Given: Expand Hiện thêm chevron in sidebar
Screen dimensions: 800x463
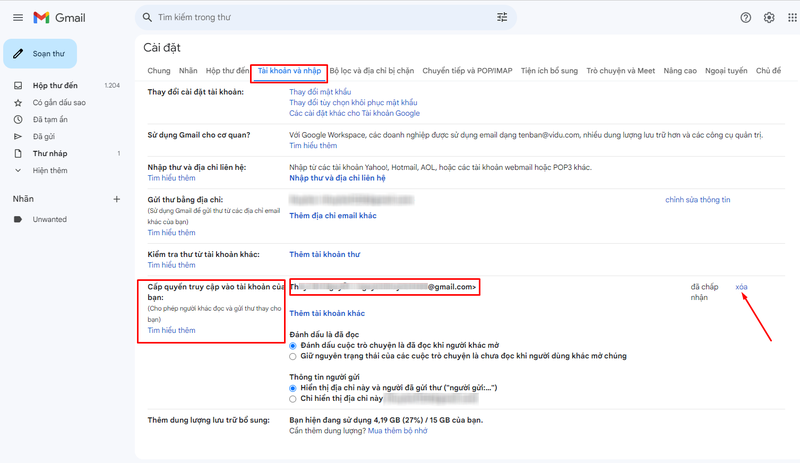Looking at the screenshot, I should pyautogui.click(x=18, y=170).
